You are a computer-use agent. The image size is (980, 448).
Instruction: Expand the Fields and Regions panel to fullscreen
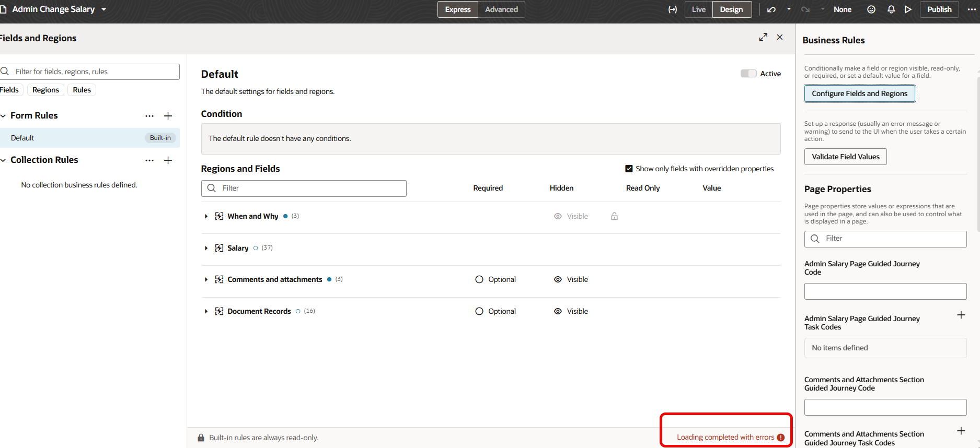tap(764, 37)
